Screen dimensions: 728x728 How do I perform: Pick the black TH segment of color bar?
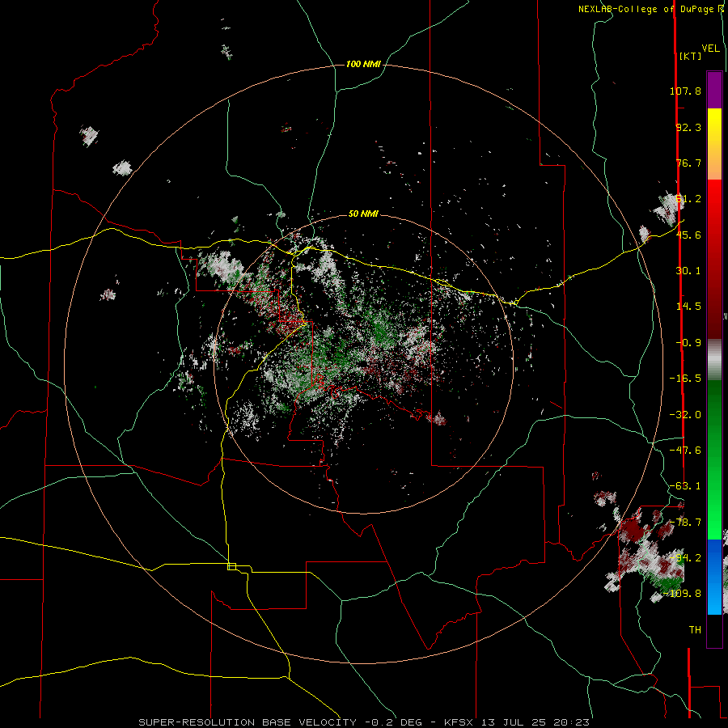714,630
